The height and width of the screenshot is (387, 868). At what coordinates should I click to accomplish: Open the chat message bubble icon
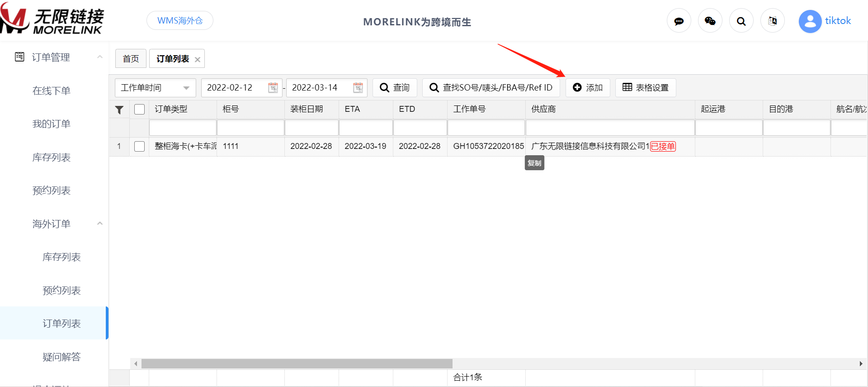(679, 21)
